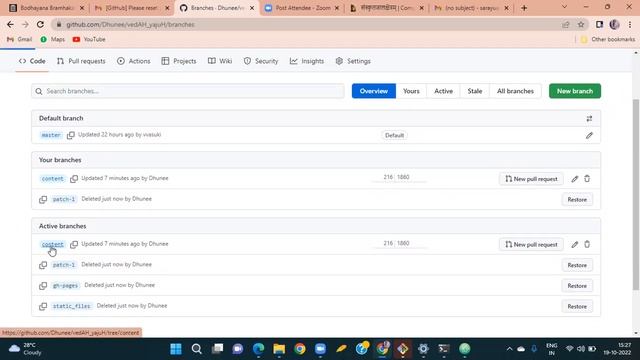Image resolution: width=640 pixels, height=360 pixels.
Task: Open the Chrome profile avatar
Action: click(614, 25)
